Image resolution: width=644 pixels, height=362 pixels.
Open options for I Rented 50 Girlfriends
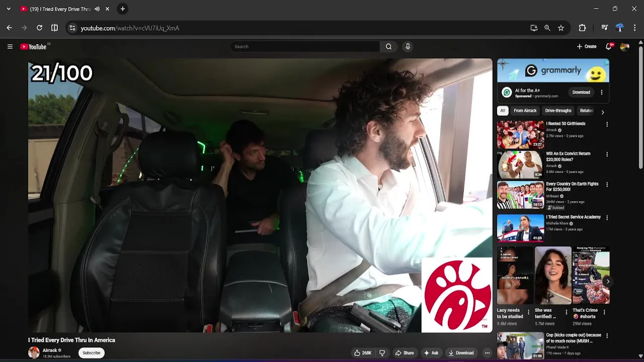[607, 124]
